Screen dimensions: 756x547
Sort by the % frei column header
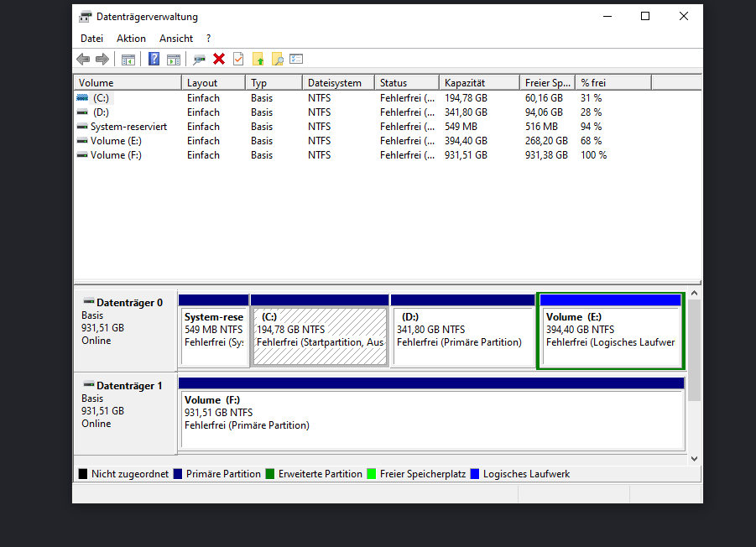tap(613, 83)
